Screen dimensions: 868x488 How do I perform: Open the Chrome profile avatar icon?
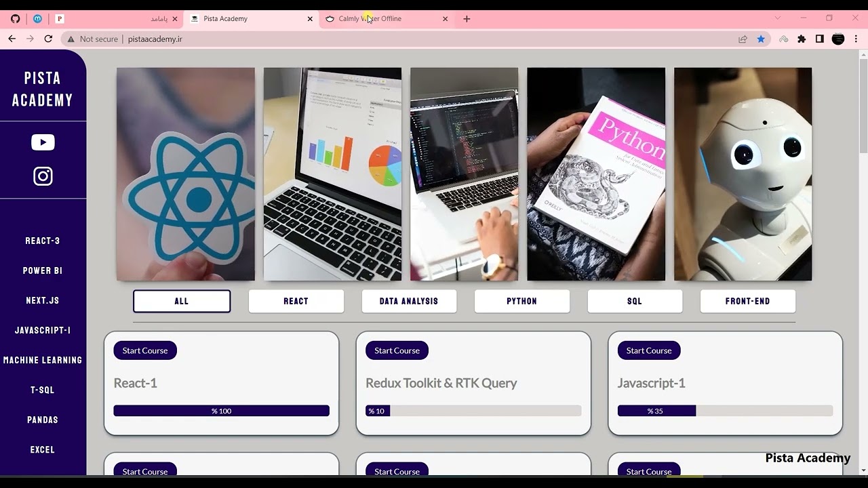[838, 39]
